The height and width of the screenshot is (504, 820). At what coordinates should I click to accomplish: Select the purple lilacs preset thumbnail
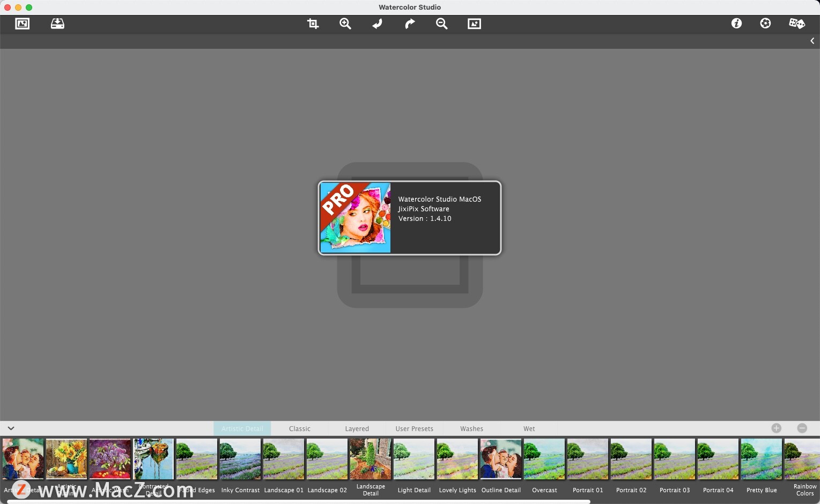coord(110,459)
